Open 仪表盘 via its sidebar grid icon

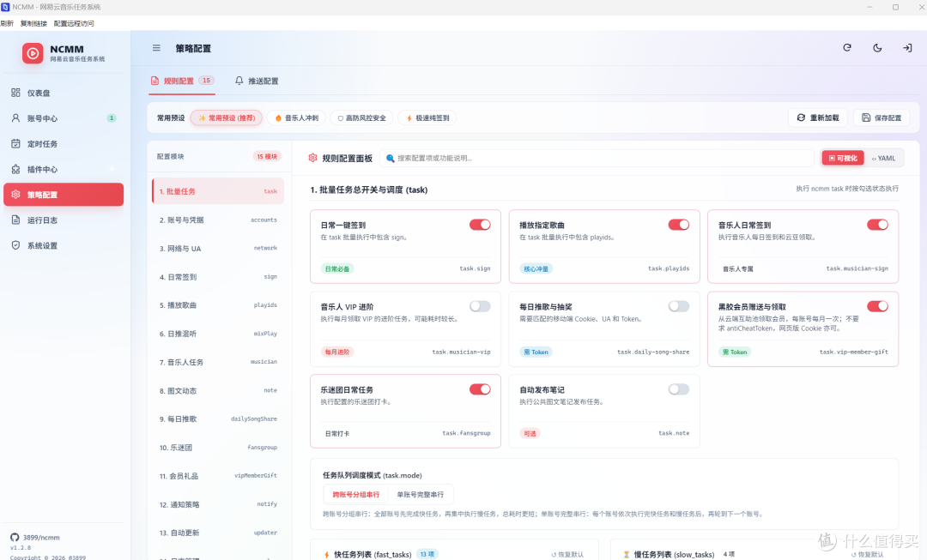click(x=15, y=93)
